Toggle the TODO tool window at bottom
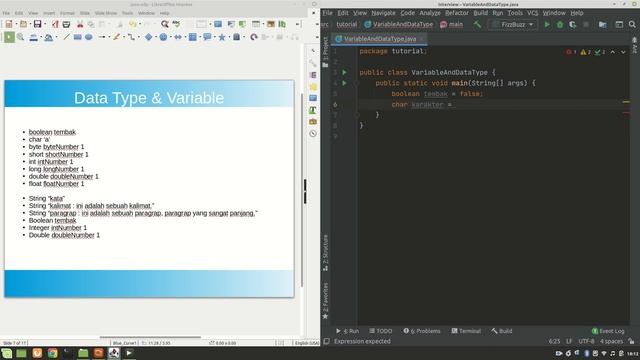 (x=380, y=331)
